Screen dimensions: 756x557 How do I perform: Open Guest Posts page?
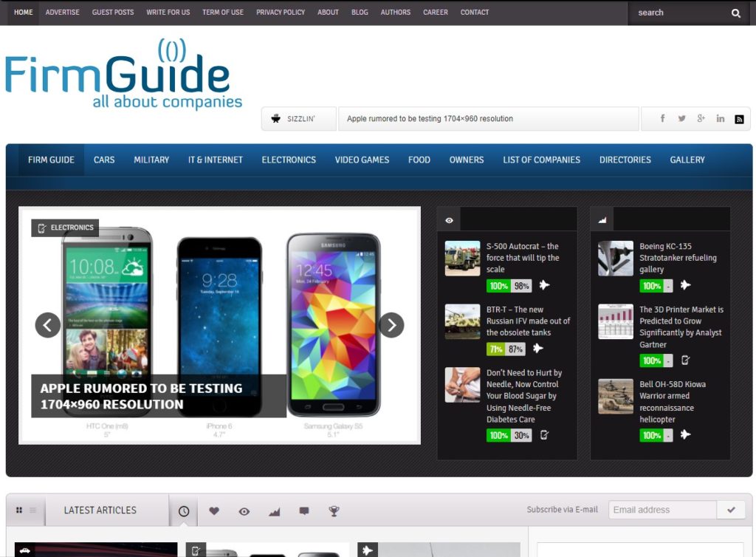(x=113, y=12)
